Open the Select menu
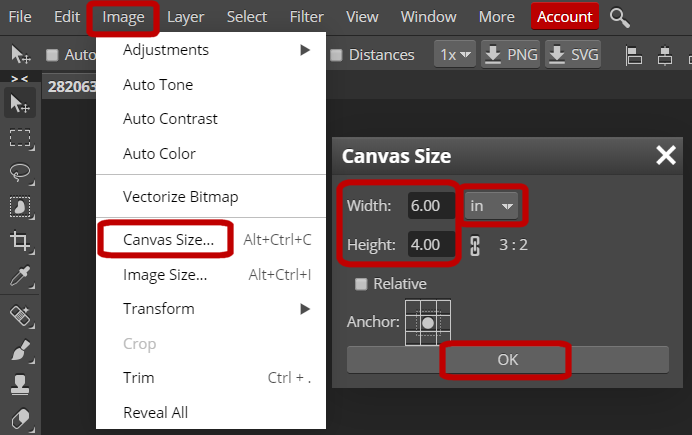 pos(247,17)
